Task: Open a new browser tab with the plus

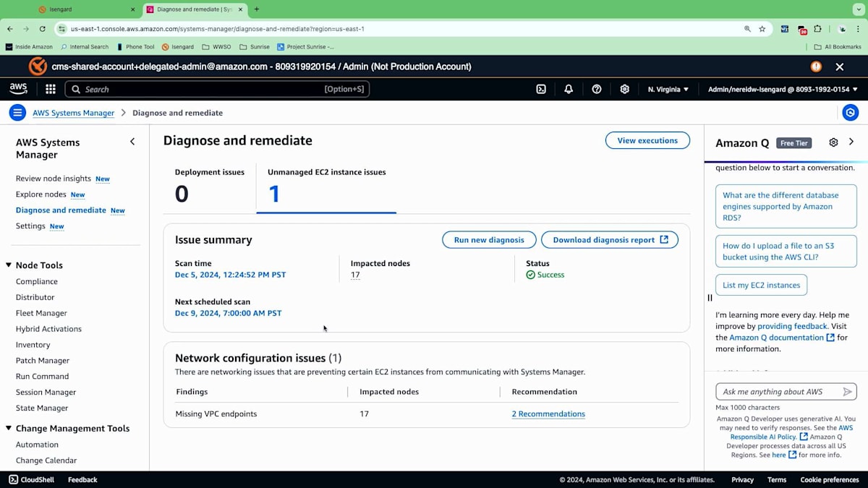Action: (x=256, y=9)
